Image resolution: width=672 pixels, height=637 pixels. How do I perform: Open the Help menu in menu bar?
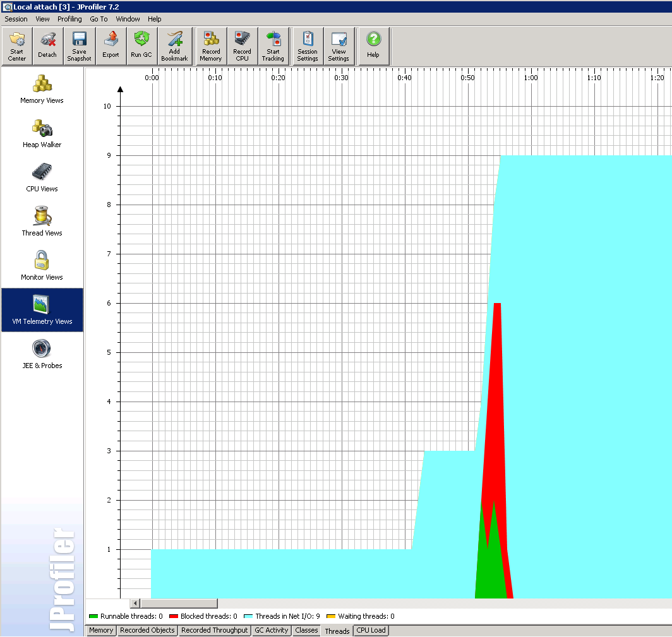pyautogui.click(x=154, y=19)
